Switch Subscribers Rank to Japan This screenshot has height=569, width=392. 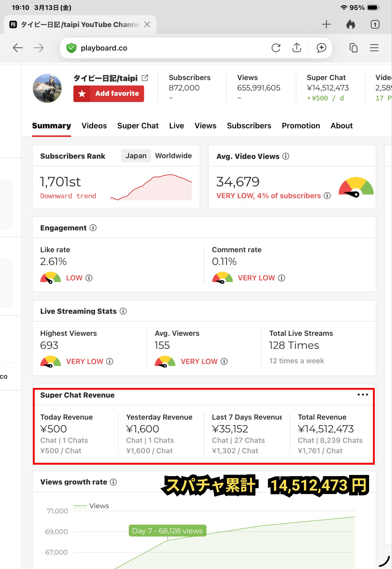click(136, 156)
